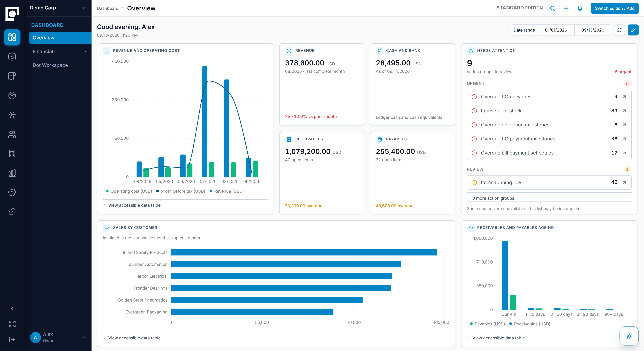Open the receipt icon in sidebar
The image size is (644, 351).
pos(12,76)
